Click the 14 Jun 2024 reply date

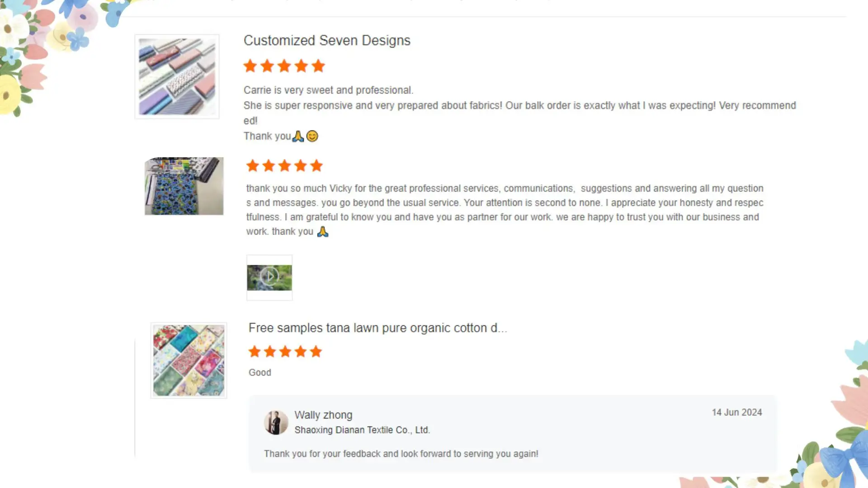[x=736, y=413]
